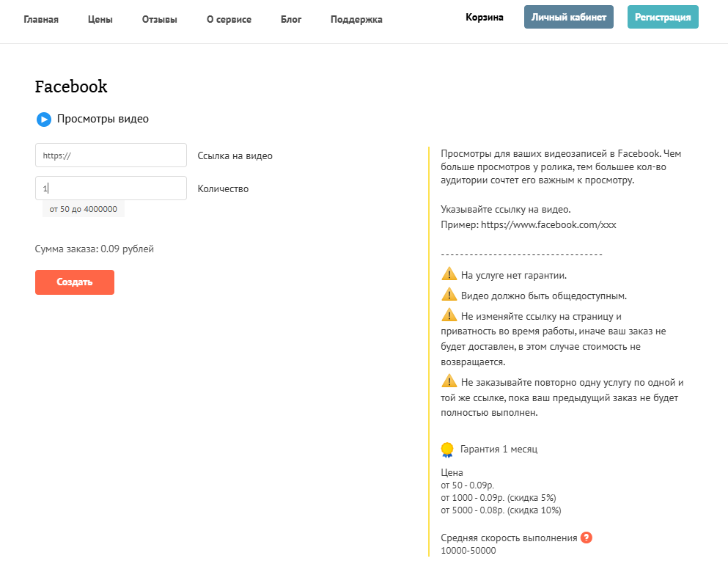Click the warning icon beside На услуге нет гарантии
Viewport: 728px width, 572px height.
coord(449,274)
